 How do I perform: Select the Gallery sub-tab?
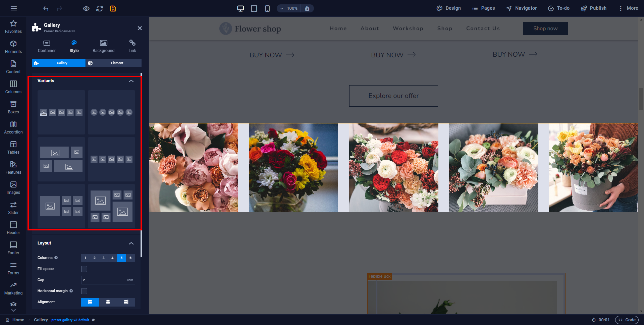coord(59,63)
